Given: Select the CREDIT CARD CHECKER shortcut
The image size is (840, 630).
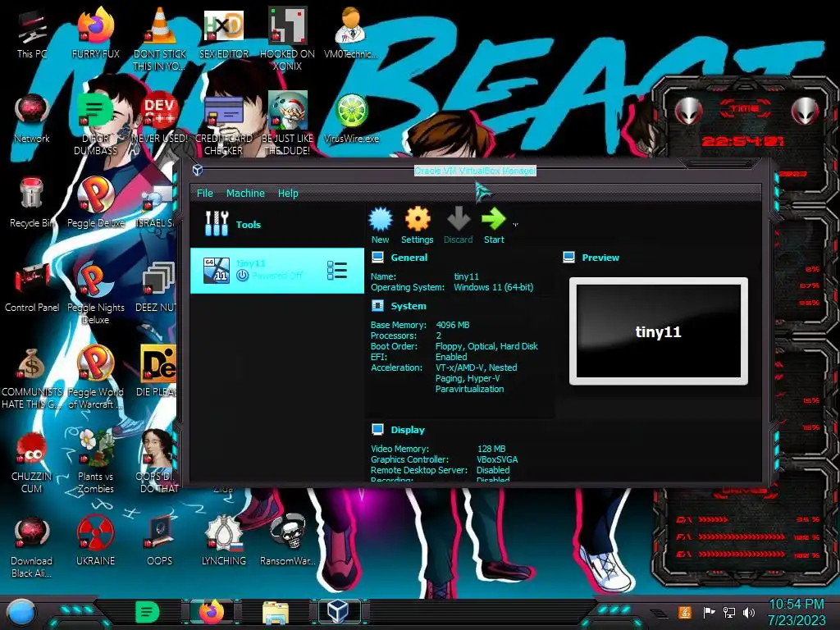Looking at the screenshot, I should (223, 125).
